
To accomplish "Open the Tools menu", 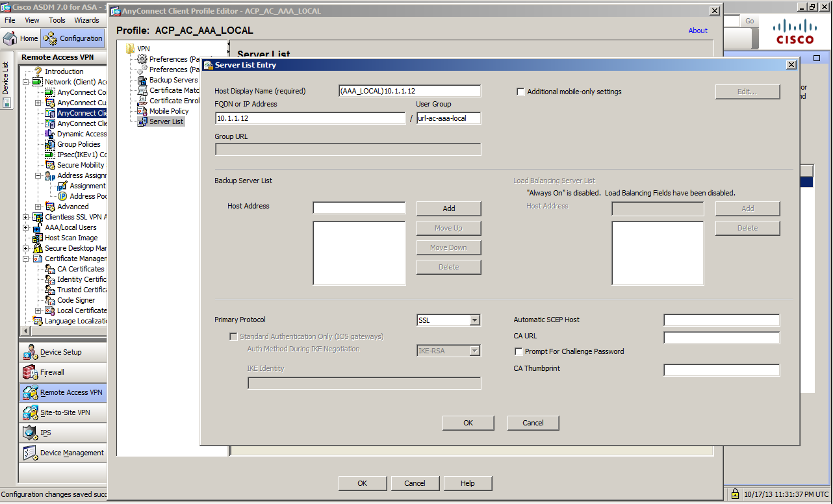I will 57,20.
